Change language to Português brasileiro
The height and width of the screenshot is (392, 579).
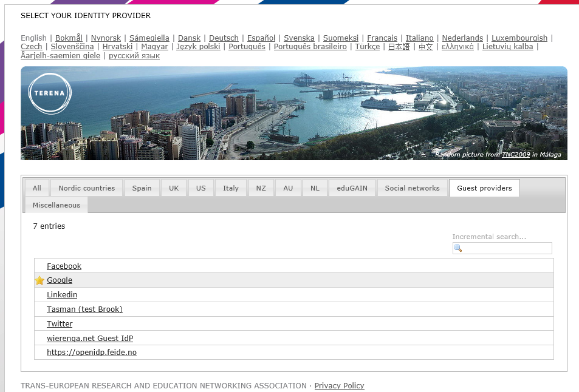point(310,47)
